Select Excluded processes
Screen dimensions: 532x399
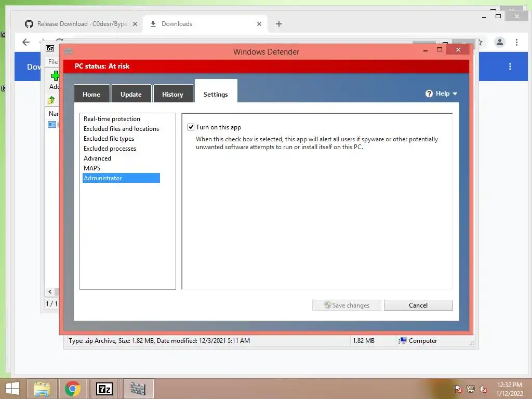click(110, 148)
